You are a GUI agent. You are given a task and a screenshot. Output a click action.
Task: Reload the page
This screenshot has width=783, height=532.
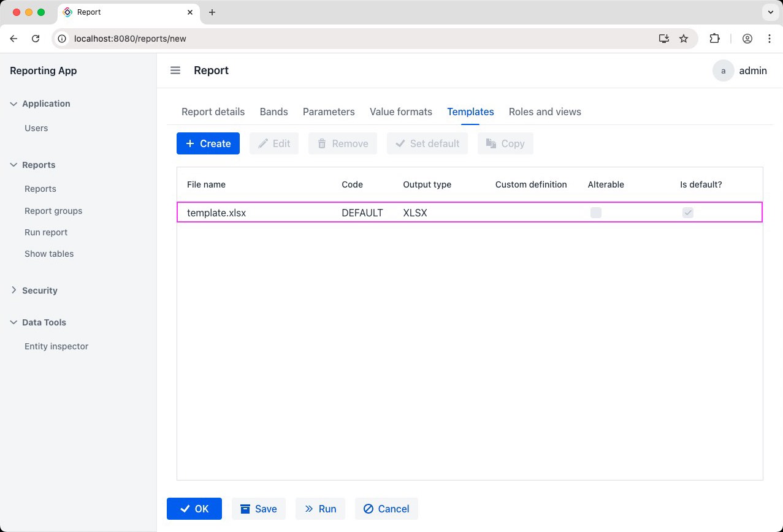coord(36,39)
